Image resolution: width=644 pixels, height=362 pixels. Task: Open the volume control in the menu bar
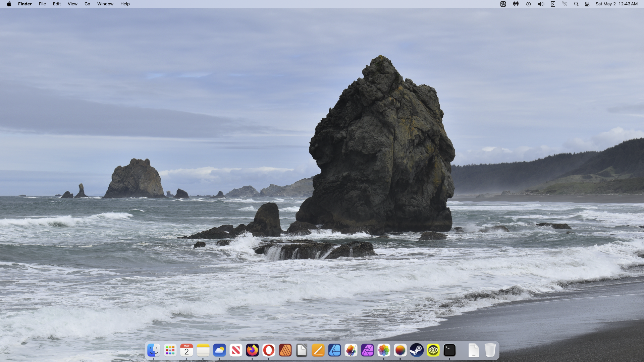(541, 4)
